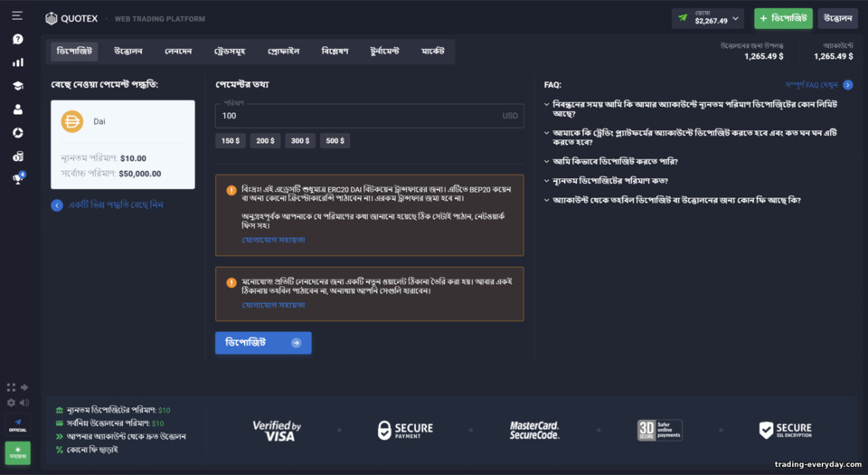This screenshot has height=475, width=868.
Task: Click the blue back-arrow circle under the Dai card
Action: point(57,205)
